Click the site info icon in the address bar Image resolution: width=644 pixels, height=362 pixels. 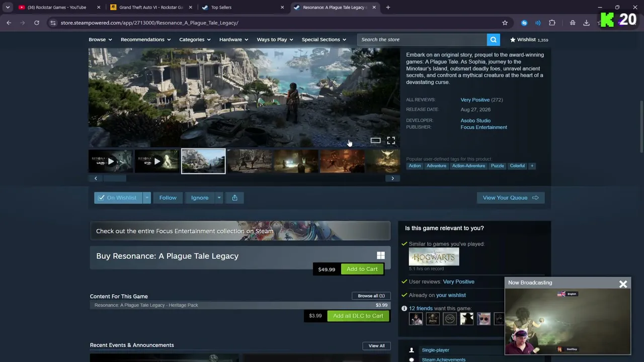point(53,23)
